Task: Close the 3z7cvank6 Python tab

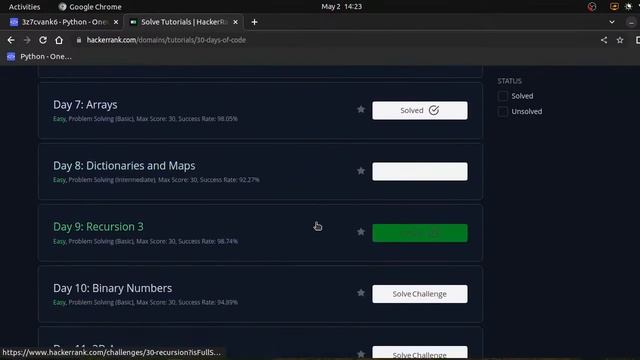Action: (x=116, y=22)
